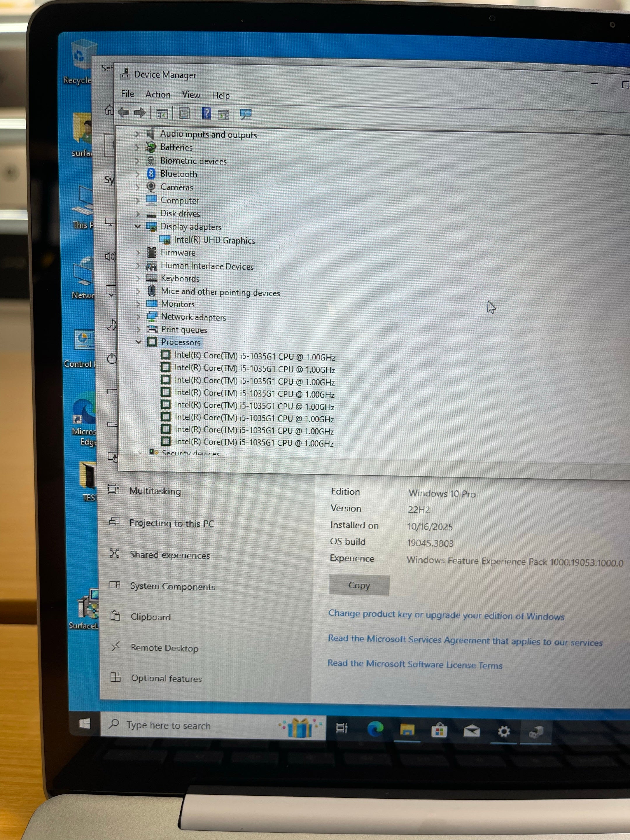Click the Forward arrow in Device Manager toolbar
630x840 pixels.
(140, 112)
